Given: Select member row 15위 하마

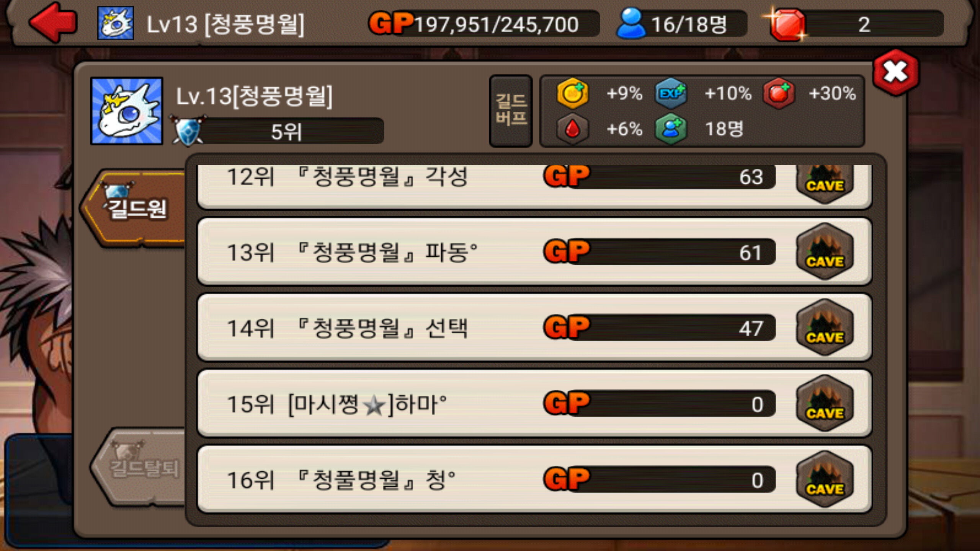Looking at the screenshot, I should tap(534, 403).
